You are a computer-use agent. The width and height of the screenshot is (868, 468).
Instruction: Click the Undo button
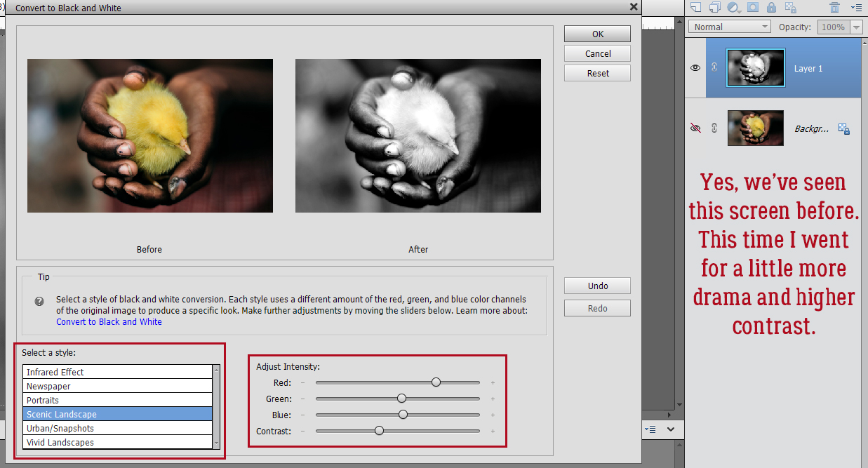click(597, 286)
